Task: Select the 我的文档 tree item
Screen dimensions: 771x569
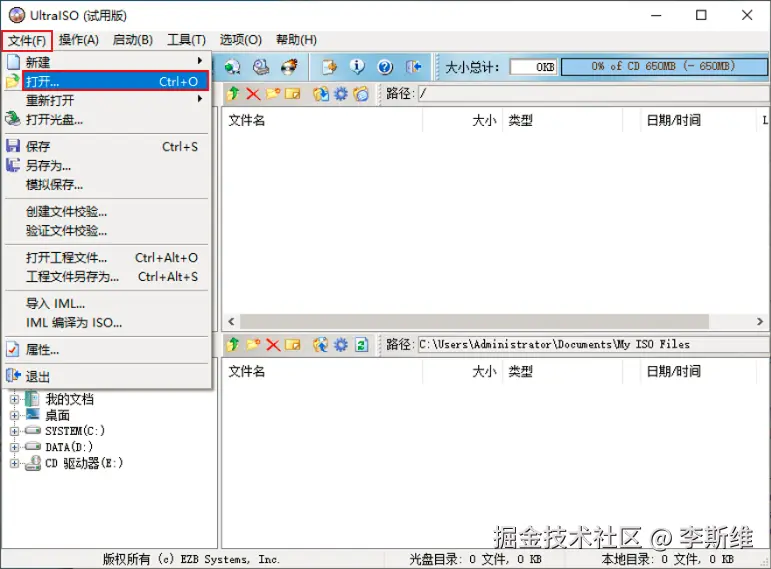Action: pyautogui.click(x=69, y=399)
